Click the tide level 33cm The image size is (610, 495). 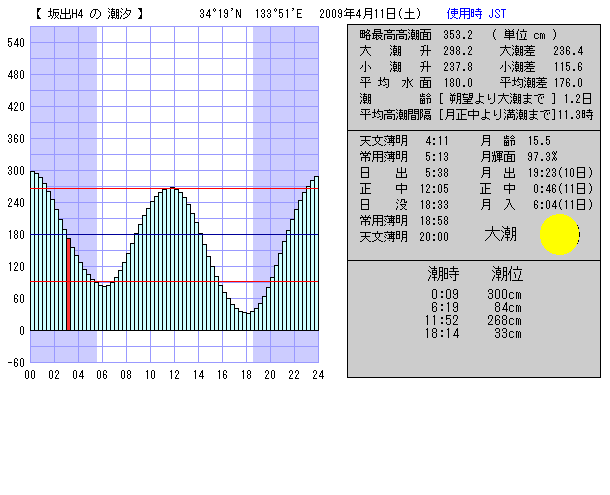click(x=508, y=334)
